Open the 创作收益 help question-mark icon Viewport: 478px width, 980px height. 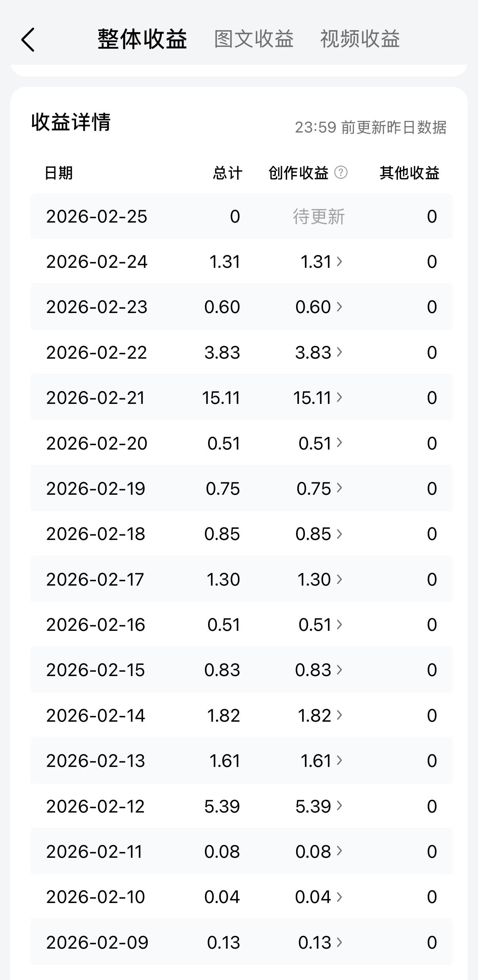tap(341, 173)
